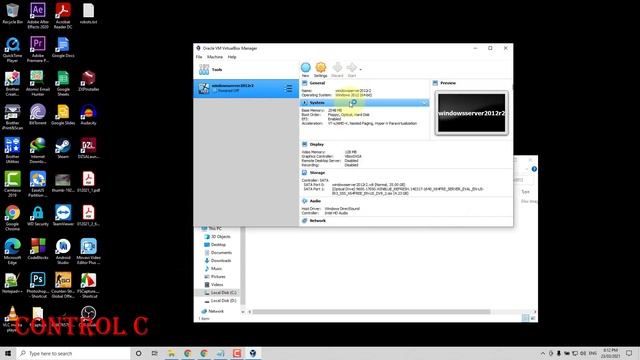Open Adobe After Effects 2020 desktop icon
Screen dimensions: 640x360
(x=38, y=16)
